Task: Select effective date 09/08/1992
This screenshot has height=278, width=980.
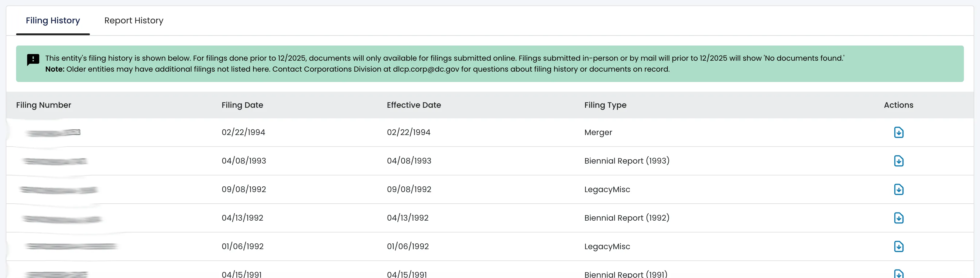Action: coord(409,189)
